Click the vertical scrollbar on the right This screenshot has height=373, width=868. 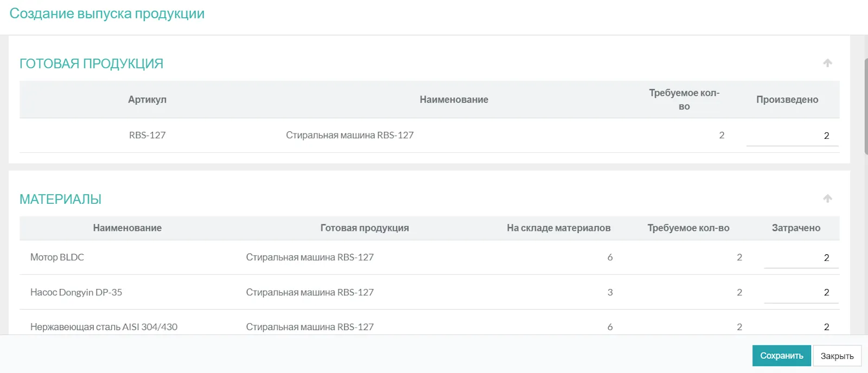pos(865,106)
